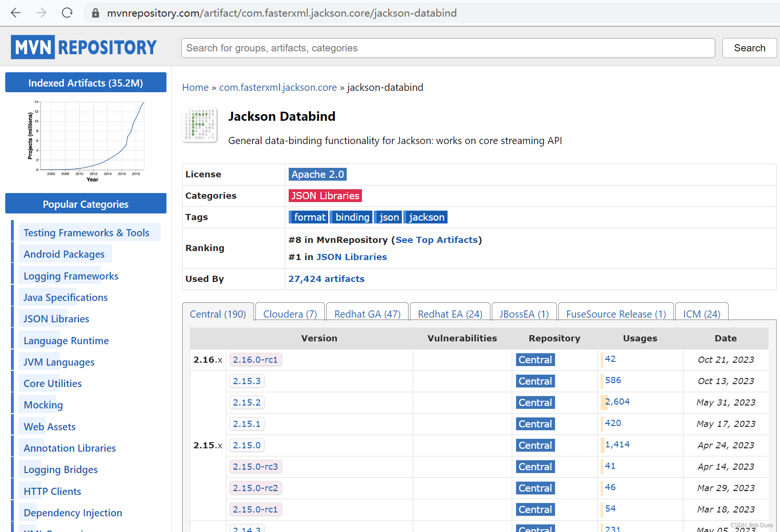
Task: Open the 586 usages link
Action: [x=613, y=380]
